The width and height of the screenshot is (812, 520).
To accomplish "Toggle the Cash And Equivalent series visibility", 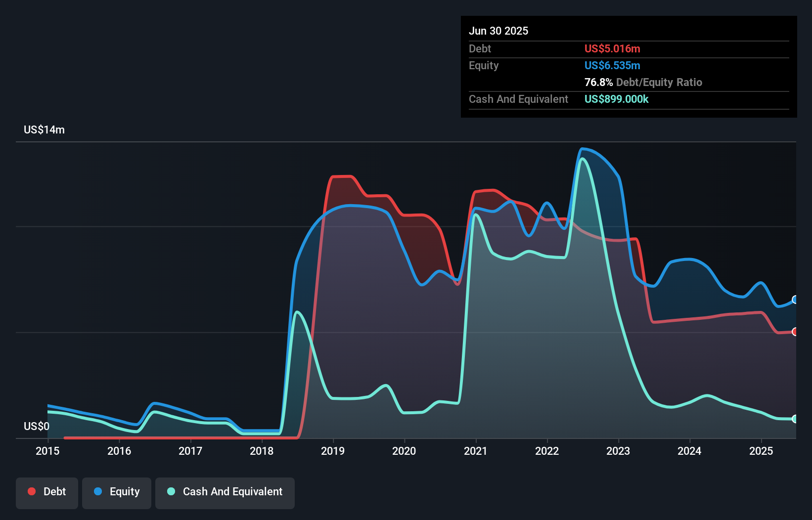I will pos(225,492).
